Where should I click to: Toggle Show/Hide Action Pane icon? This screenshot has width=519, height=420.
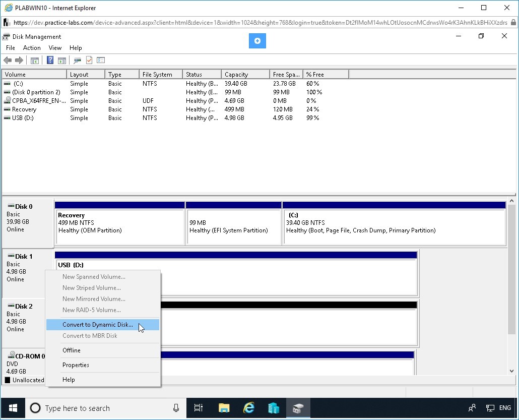coord(62,61)
